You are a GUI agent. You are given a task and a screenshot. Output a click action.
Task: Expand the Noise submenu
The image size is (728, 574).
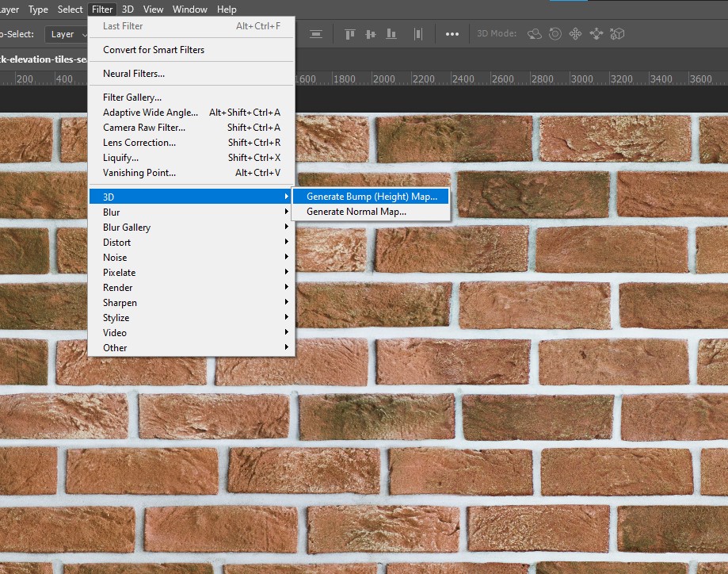point(191,258)
